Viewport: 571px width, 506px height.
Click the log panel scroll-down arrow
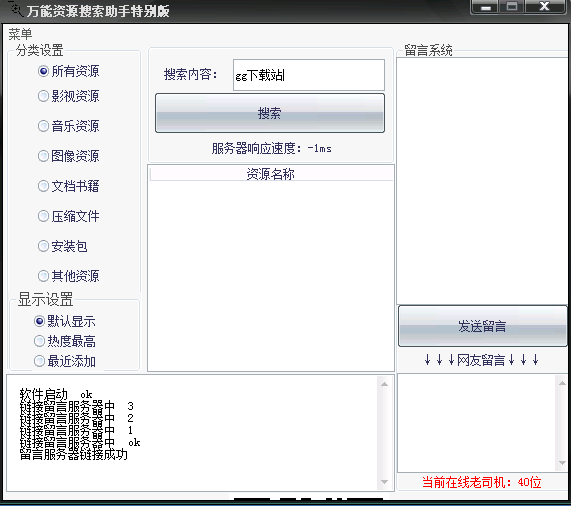(x=385, y=482)
